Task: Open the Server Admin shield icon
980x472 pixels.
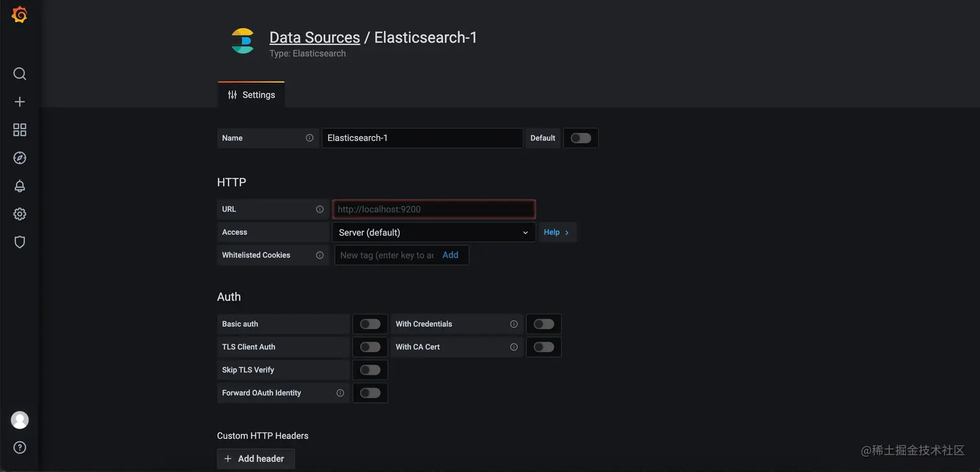Action: [x=19, y=242]
